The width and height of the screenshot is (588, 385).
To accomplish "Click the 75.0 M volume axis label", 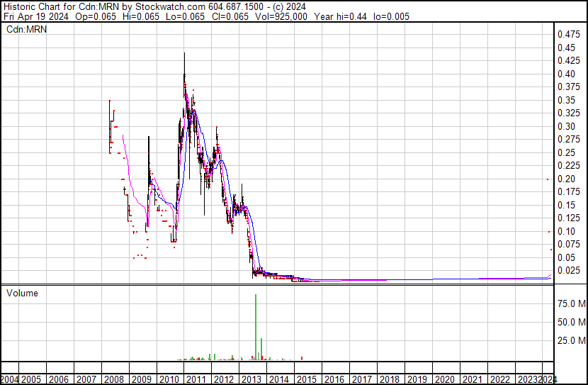I will point(570,303).
